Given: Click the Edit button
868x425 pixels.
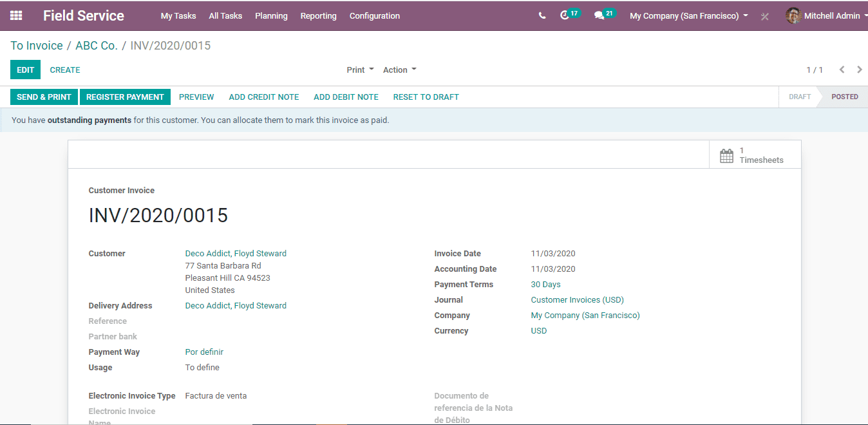Looking at the screenshot, I should tap(25, 70).
